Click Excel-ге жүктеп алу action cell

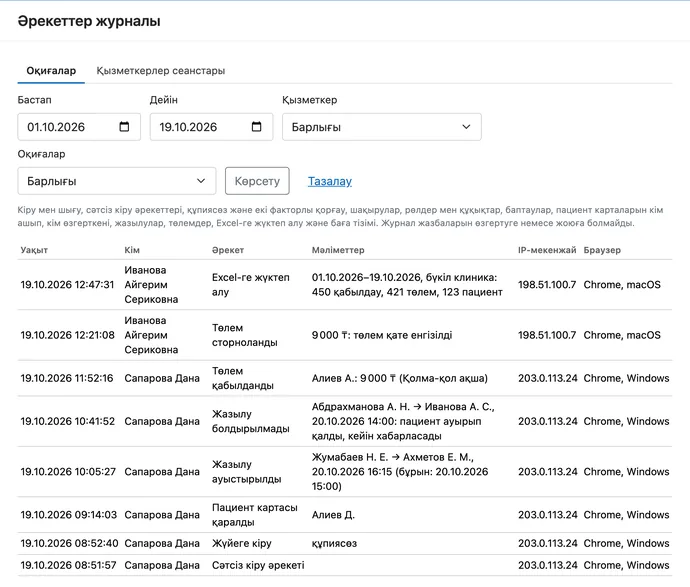(x=251, y=285)
